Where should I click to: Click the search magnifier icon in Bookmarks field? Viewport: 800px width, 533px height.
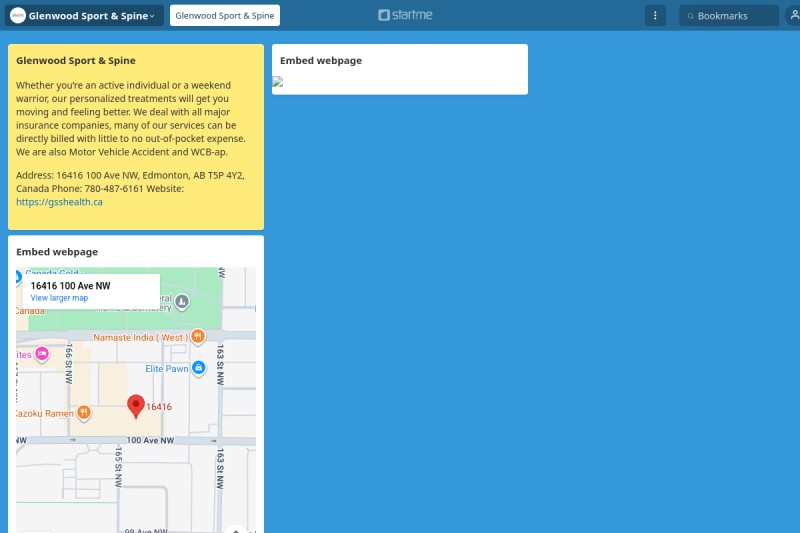pos(690,16)
